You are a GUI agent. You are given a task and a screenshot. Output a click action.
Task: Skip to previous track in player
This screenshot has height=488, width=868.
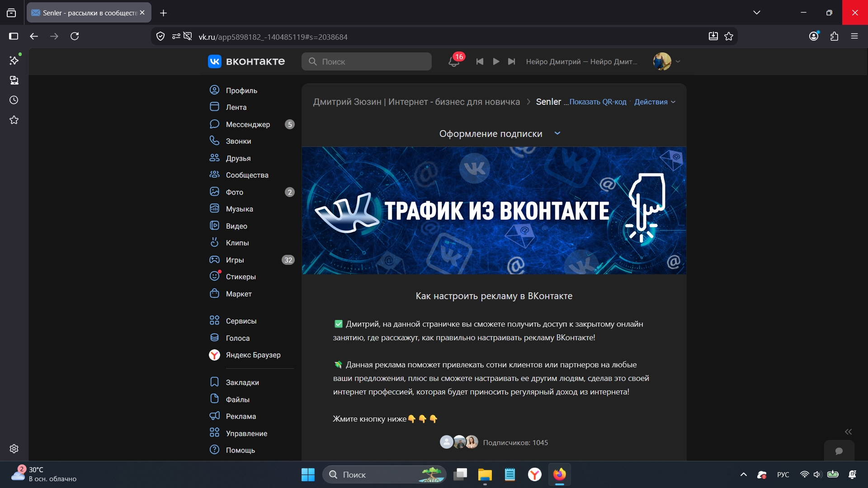click(x=480, y=61)
